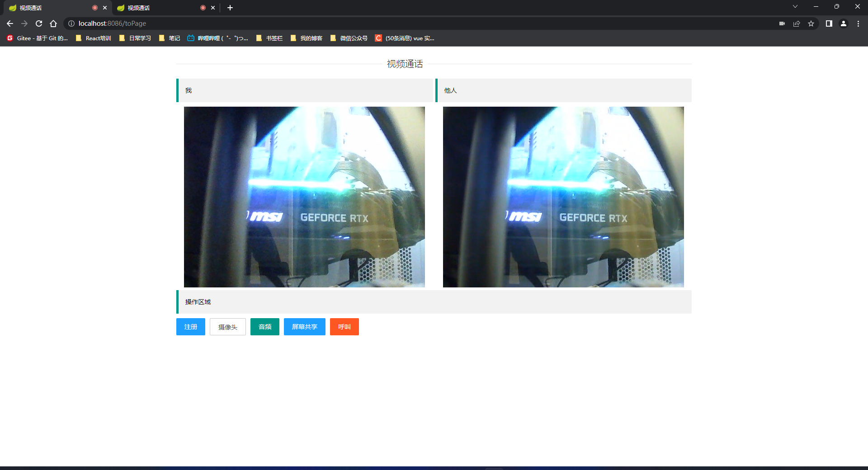Click my local video preview
Viewport: 868px width, 470px height.
point(304,197)
